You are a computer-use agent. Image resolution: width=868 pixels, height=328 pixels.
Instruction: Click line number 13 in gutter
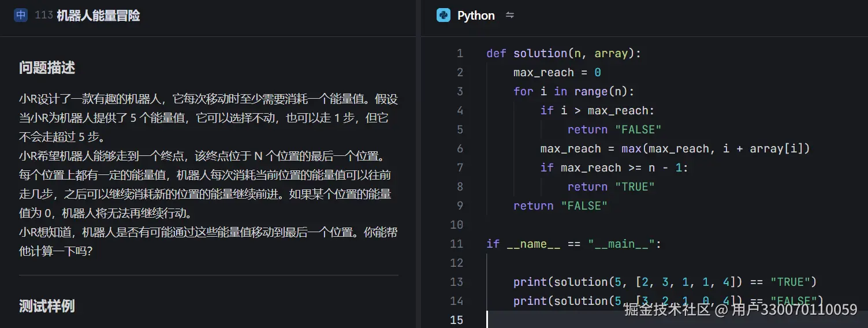pos(457,282)
